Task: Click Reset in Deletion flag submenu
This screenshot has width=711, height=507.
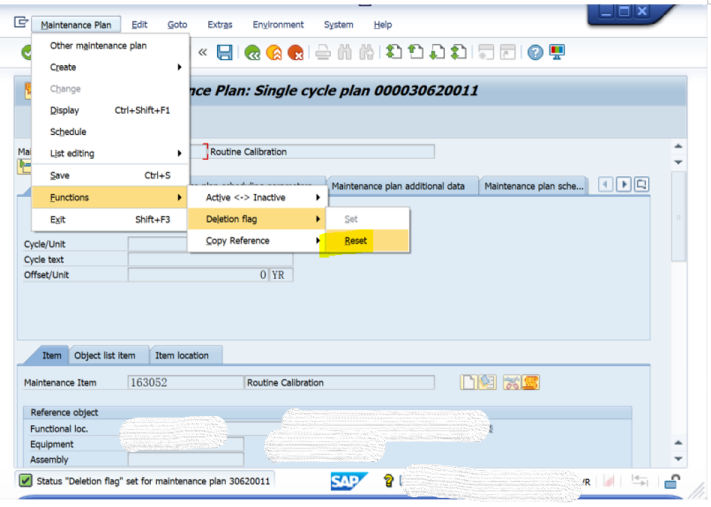Action: (x=367, y=241)
